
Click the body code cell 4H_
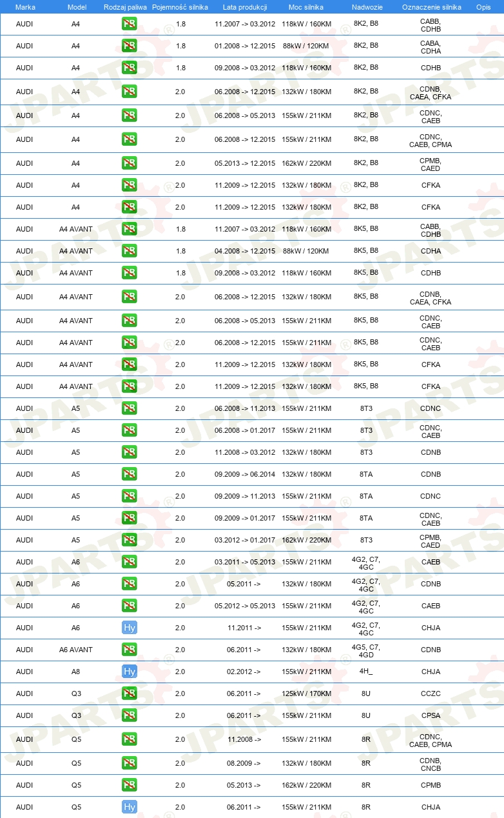(x=366, y=672)
